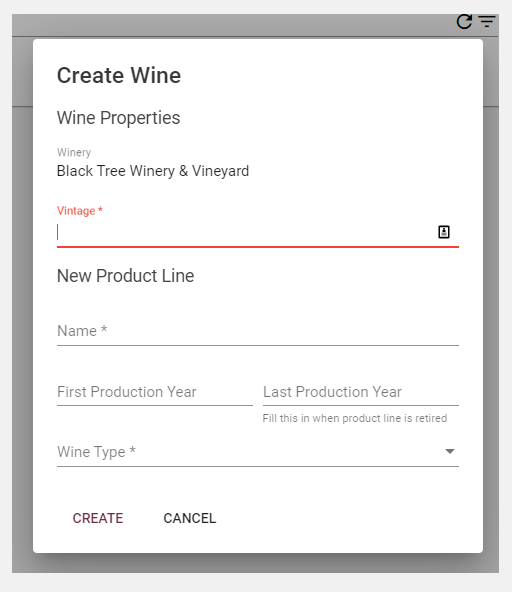Screen dimensions: 512x592
Task: Click the Wine Properties heading
Action: 119,118
